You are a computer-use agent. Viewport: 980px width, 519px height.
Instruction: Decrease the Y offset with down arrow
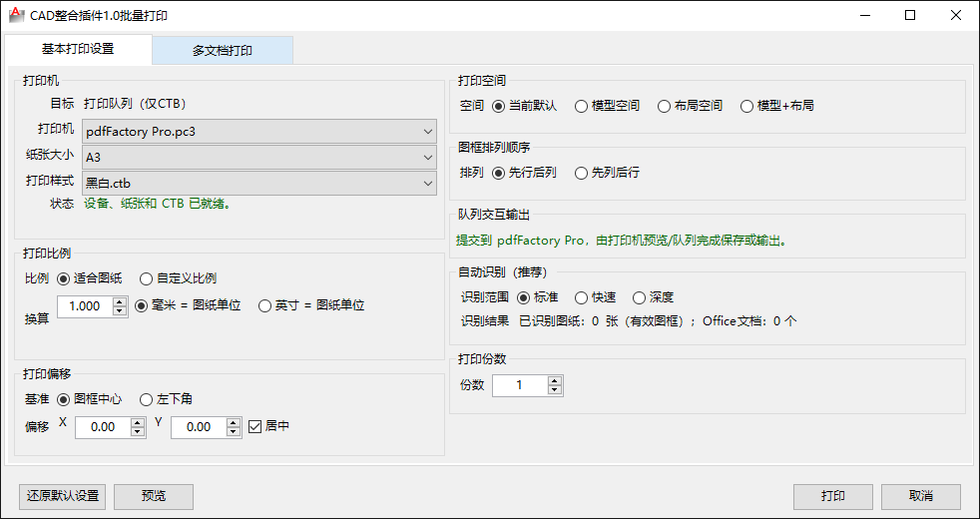[234, 432]
